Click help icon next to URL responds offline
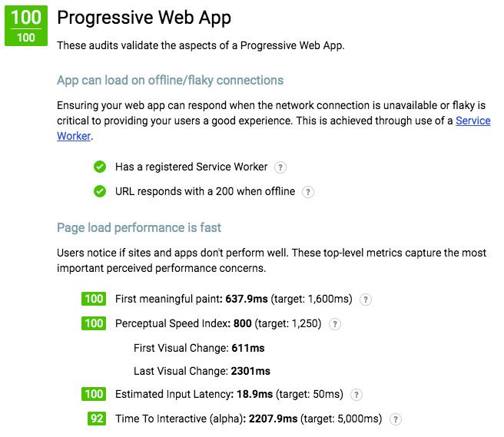This screenshot has height=437, width=504. (x=307, y=192)
